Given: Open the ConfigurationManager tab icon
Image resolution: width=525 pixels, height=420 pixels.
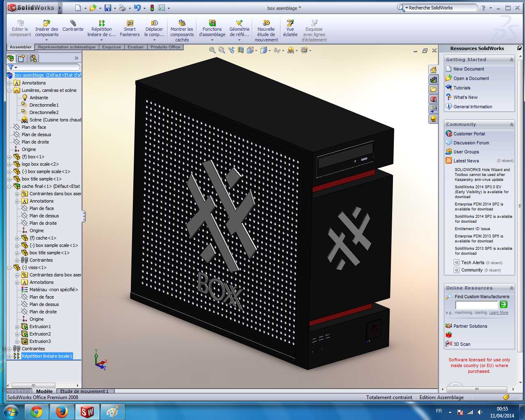Looking at the screenshot, I should tap(34, 58).
